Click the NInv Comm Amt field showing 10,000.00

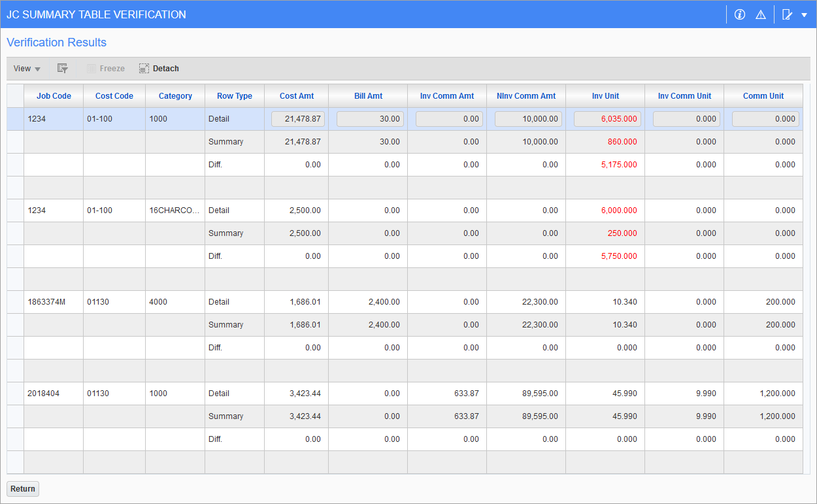528,119
